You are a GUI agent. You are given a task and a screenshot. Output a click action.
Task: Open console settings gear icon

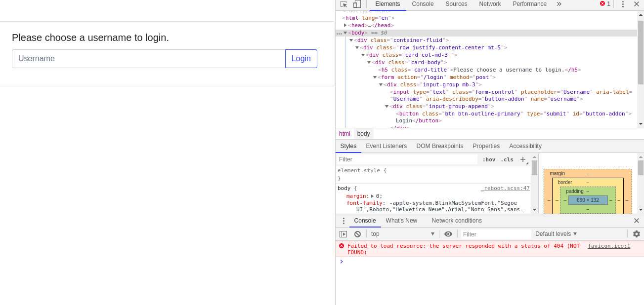[637, 234]
